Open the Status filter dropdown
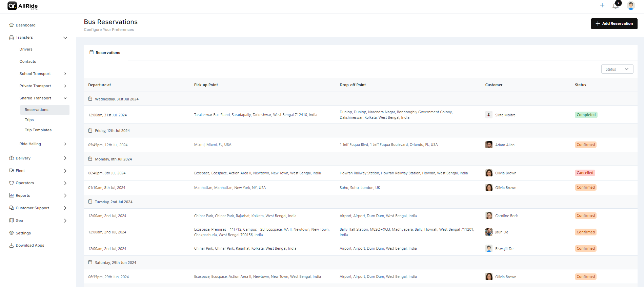 click(617, 69)
